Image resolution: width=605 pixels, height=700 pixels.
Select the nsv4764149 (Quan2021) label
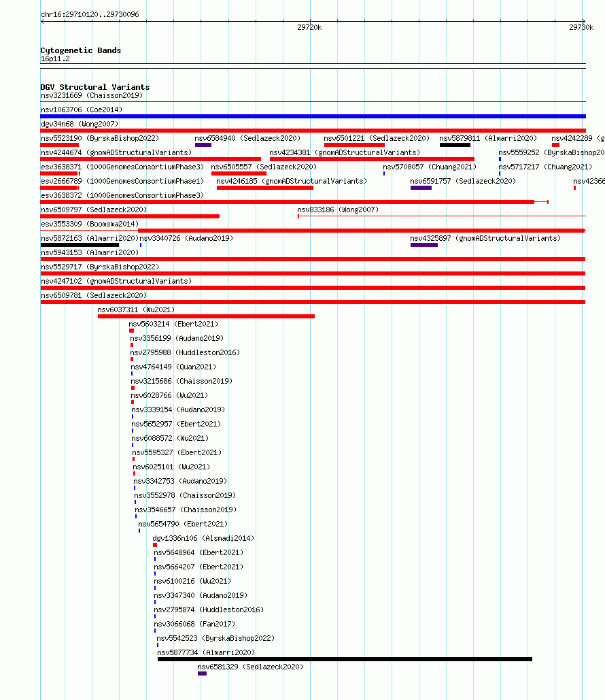tap(173, 367)
